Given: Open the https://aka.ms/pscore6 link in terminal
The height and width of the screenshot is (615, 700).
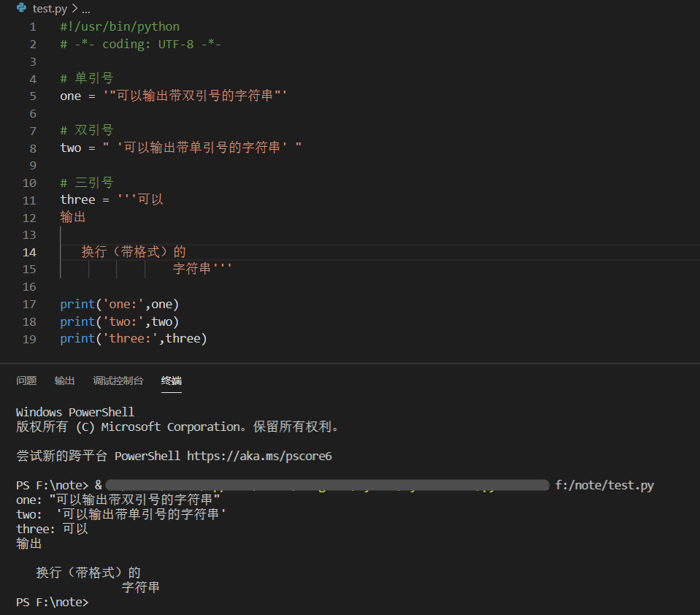Looking at the screenshot, I should tap(259, 456).
